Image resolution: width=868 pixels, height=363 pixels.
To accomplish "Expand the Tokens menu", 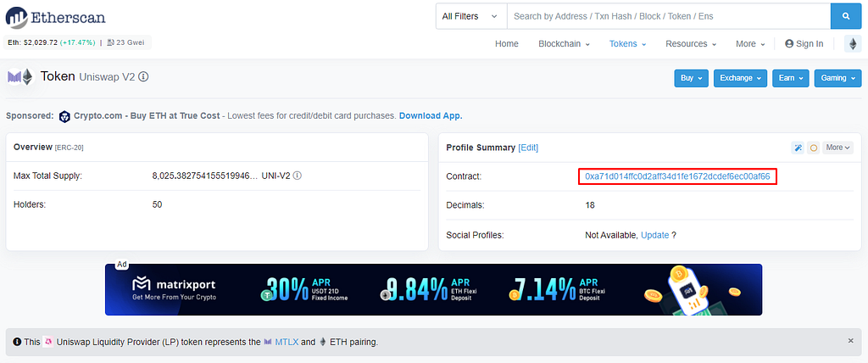I will pos(627,44).
